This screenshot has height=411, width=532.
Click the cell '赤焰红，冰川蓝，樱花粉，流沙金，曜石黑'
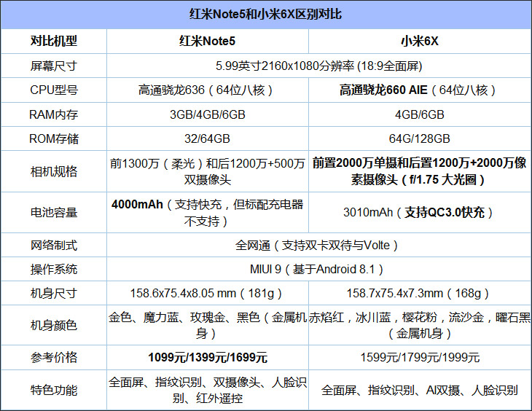[420, 325]
